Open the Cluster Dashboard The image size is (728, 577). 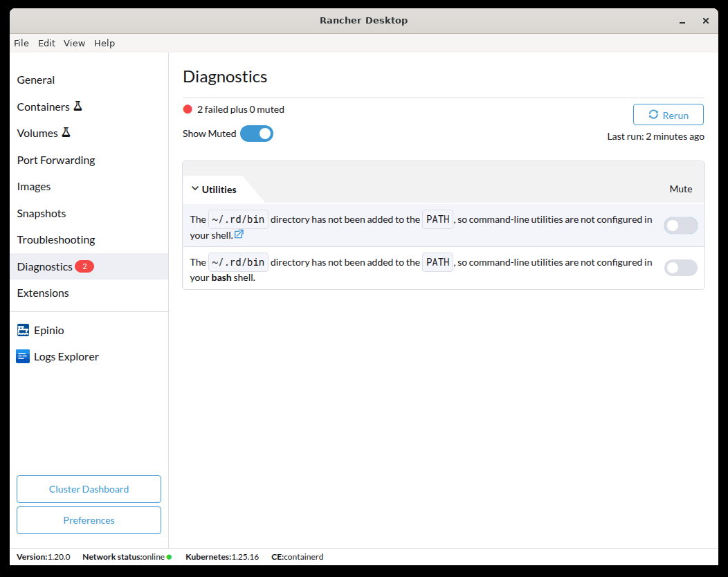click(x=89, y=489)
